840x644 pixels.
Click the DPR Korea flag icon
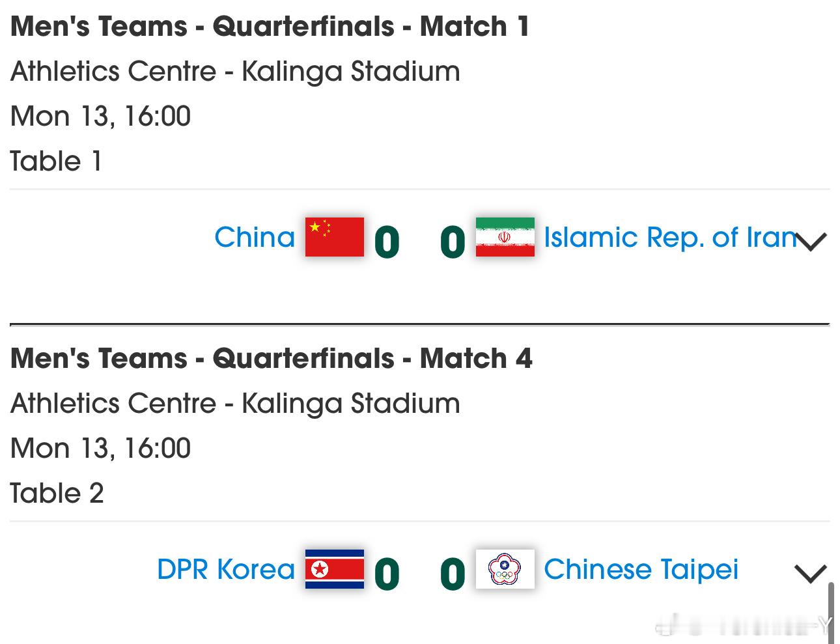tap(334, 569)
